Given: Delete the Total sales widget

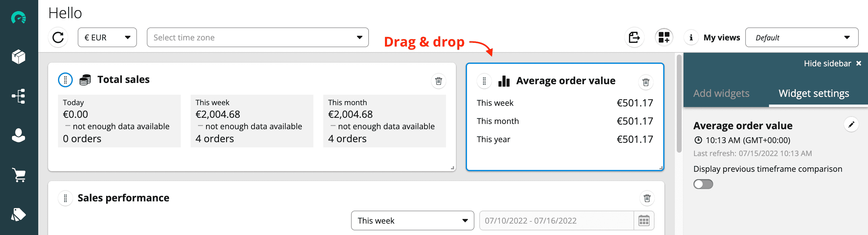Looking at the screenshot, I should [x=438, y=81].
